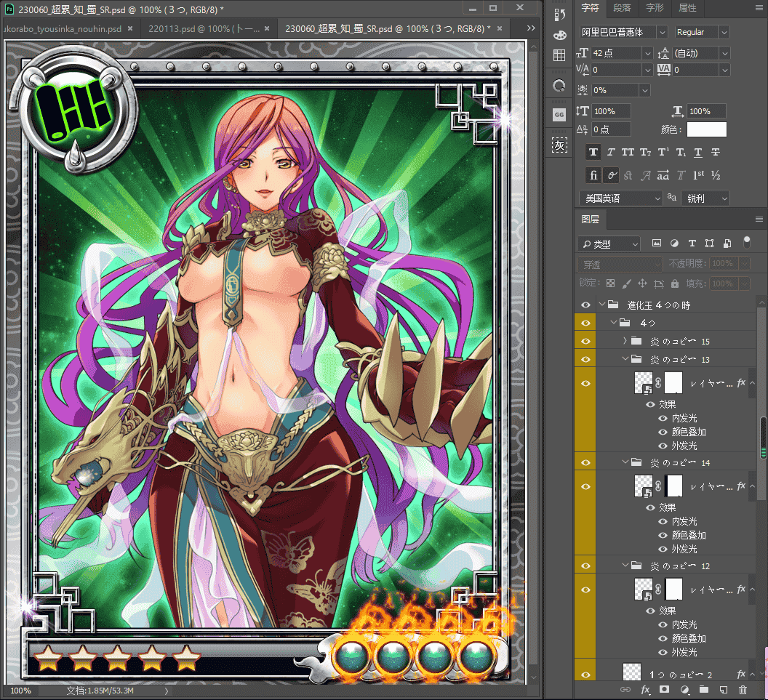Viewport: 768px width, 700px height.
Task: Filter for pixel layers icon
Action: pyautogui.click(x=657, y=244)
